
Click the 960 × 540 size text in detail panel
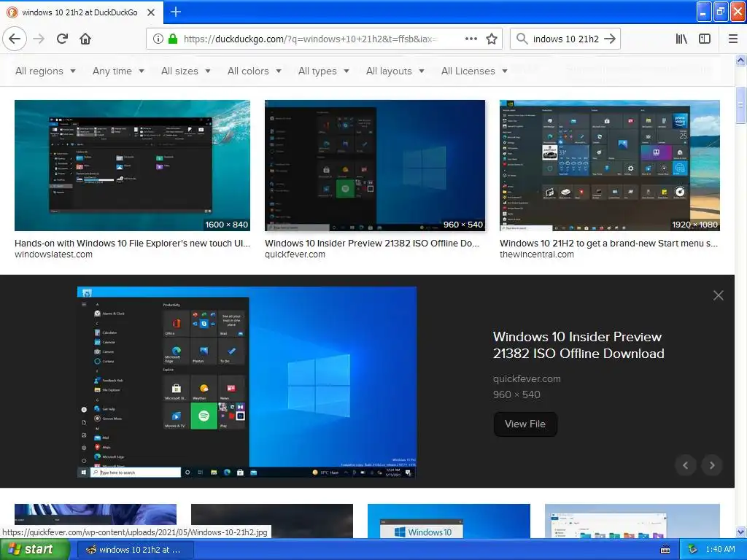click(516, 394)
